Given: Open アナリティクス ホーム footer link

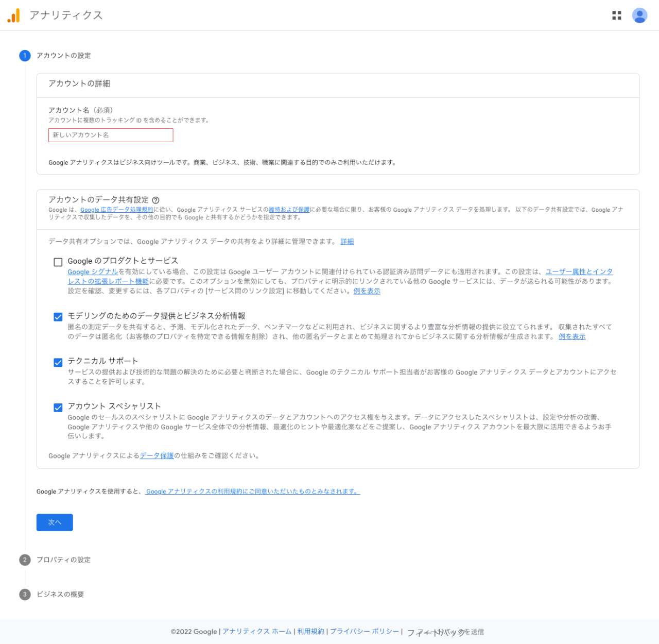Looking at the screenshot, I should 257,632.
